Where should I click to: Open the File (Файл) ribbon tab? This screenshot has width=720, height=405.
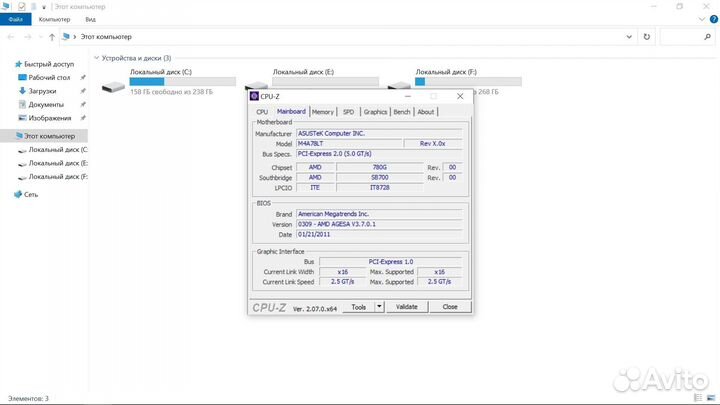click(x=15, y=19)
